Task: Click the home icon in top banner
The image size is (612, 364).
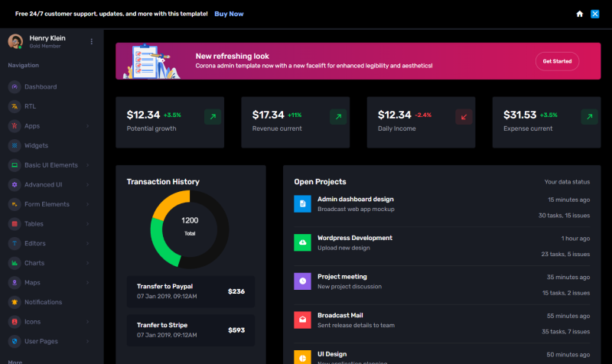Action: tap(580, 14)
